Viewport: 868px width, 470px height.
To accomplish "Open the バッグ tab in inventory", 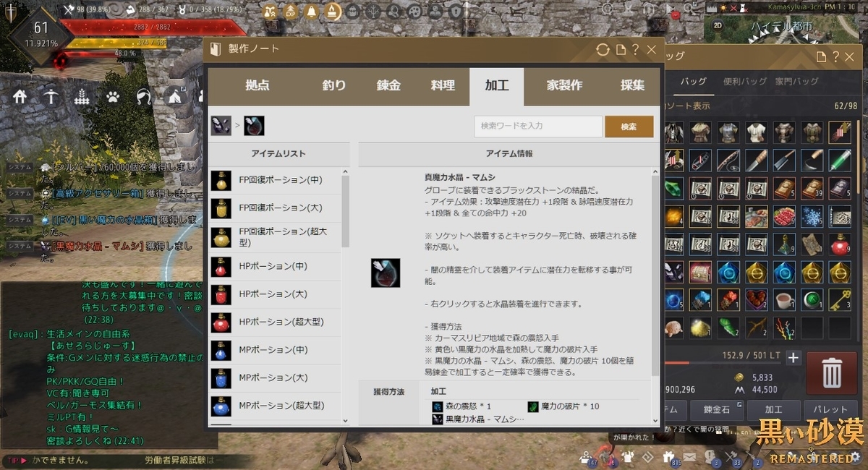I will [x=694, y=82].
